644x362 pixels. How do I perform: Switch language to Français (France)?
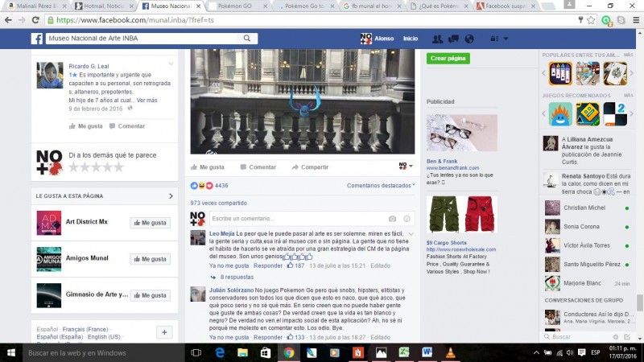coord(85,329)
